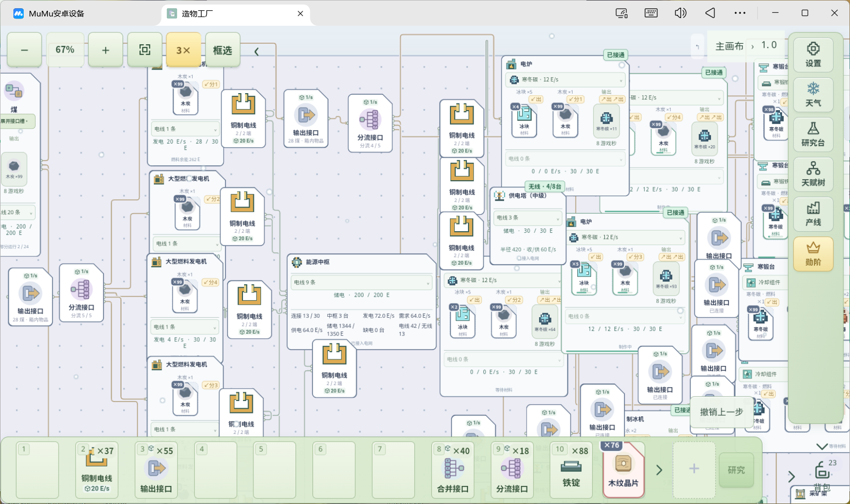Open the 电线 1 条 dropdown above 发电 4 E/s

click(185, 327)
